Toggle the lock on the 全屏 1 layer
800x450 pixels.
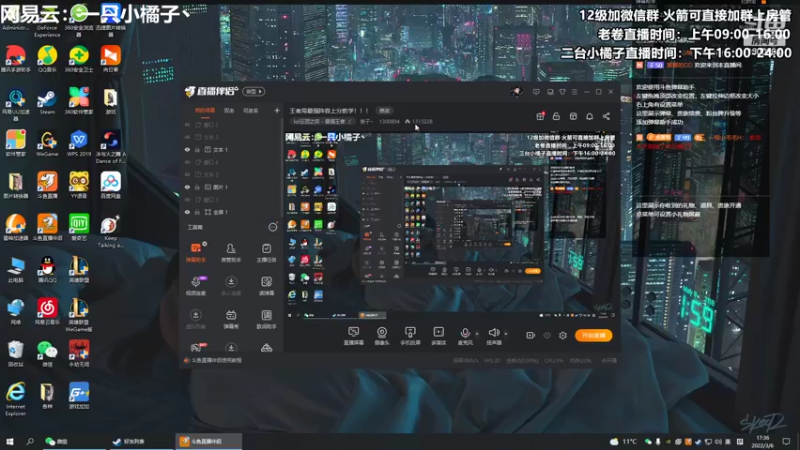(x=197, y=212)
